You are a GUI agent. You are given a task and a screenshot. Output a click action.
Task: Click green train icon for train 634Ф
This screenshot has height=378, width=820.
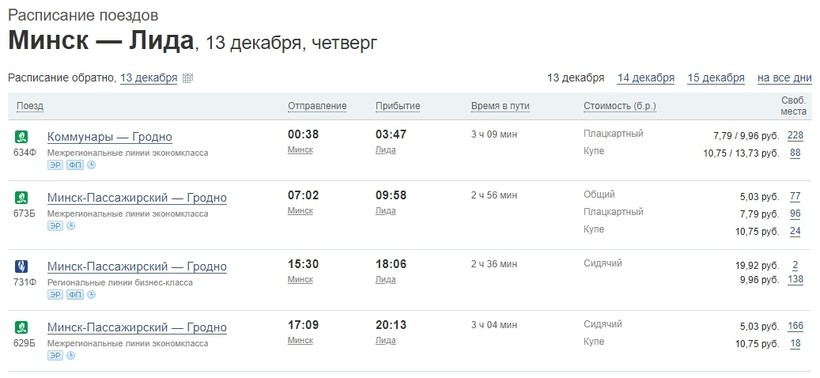click(21, 137)
